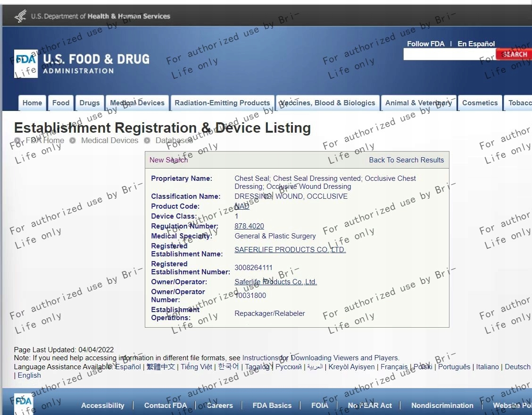532x415 pixels.
Task: Start a New Search
Action: pyautogui.click(x=169, y=160)
